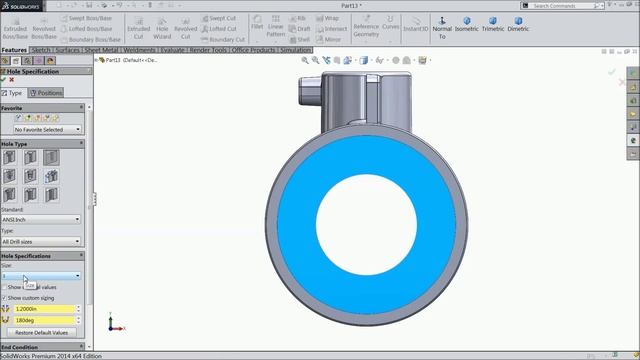Click the 180deg angle input field
The height and width of the screenshot is (360, 640).
click(x=44, y=320)
